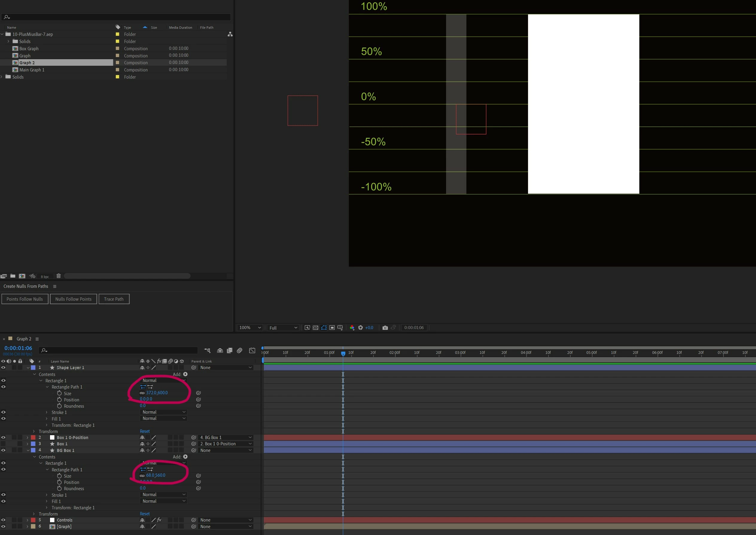The height and width of the screenshot is (535, 756).
Task: Toggle visibility of Controls layer
Action: [3, 520]
